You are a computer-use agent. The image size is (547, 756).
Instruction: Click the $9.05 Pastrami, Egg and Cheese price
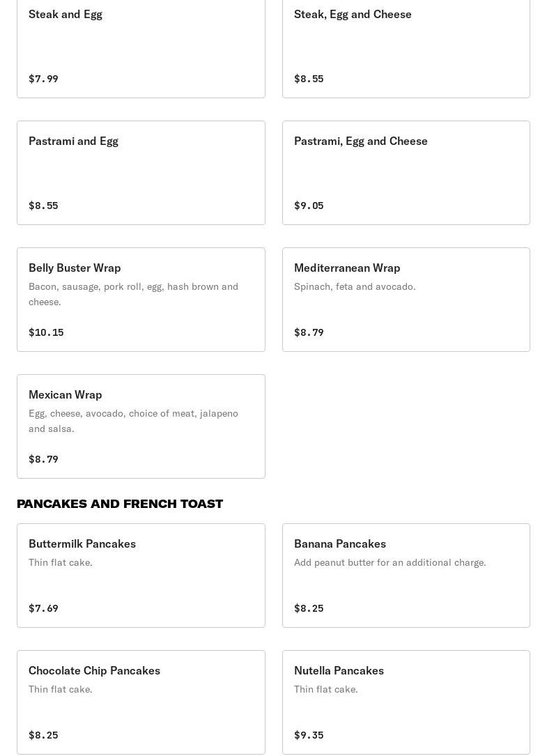click(x=309, y=206)
